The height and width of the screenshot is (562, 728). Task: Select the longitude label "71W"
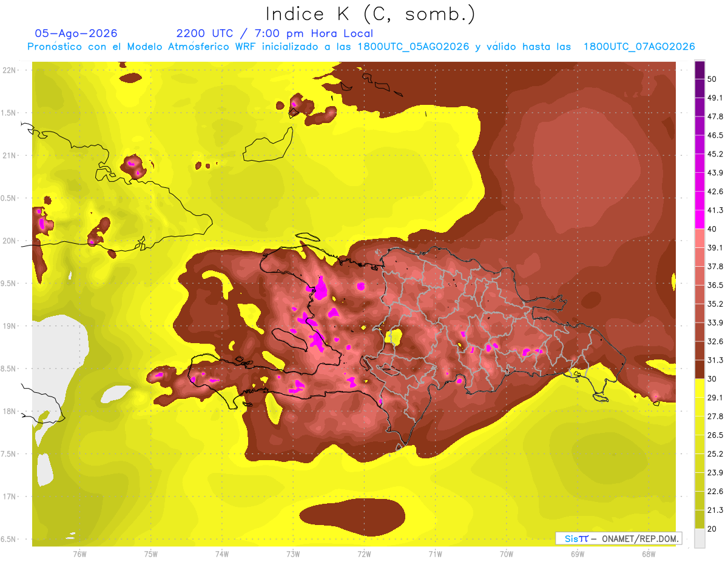click(435, 554)
